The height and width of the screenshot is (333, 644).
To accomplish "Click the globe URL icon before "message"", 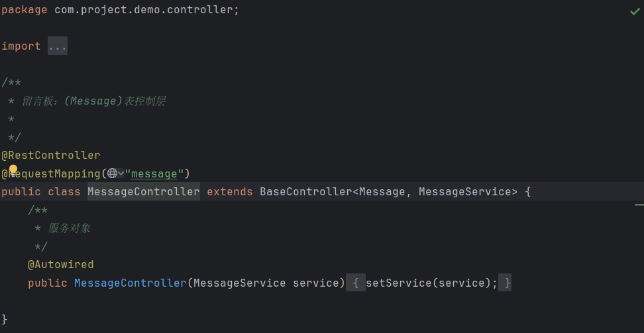I will [x=112, y=173].
